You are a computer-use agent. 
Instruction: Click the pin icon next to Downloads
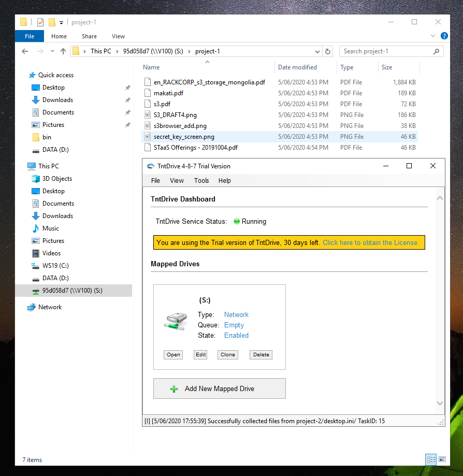[x=128, y=100]
